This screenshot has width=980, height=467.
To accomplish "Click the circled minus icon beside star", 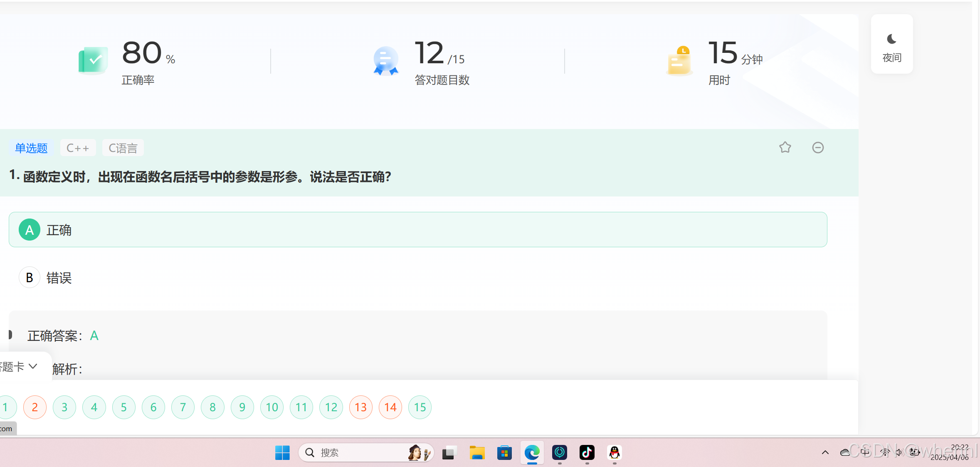I will pyautogui.click(x=818, y=147).
